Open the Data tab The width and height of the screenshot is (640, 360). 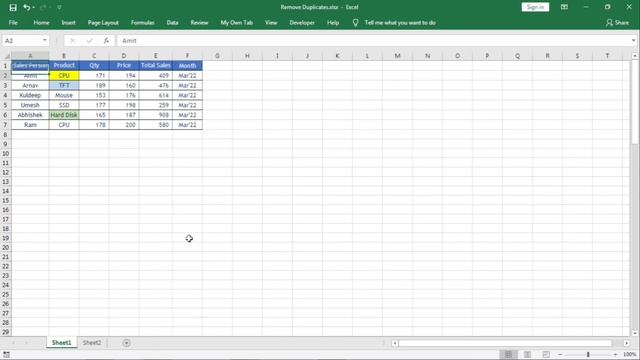[x=172, y=22]
